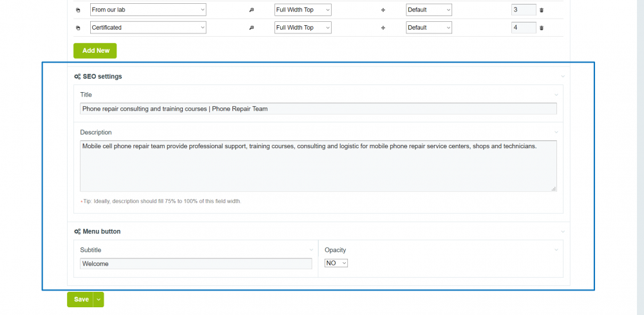The height and width of the screenshot is (315, 644).
Task: Click the hand icon beside 'From our lab'
Action: pyautogui.click(x=79, y=10)
